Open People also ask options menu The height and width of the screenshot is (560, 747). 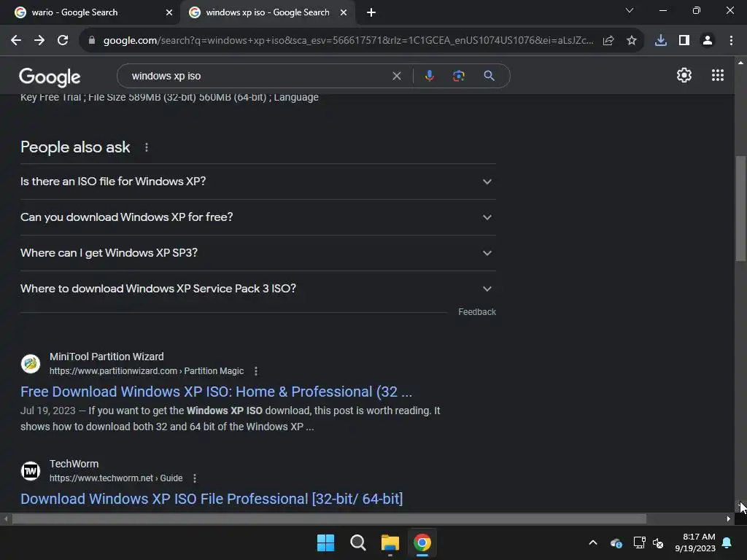147,147
